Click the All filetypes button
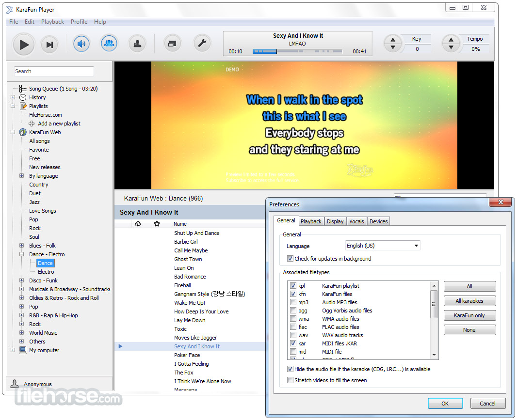The width and height of the screenshot is (517, 420). click(469, 286)
